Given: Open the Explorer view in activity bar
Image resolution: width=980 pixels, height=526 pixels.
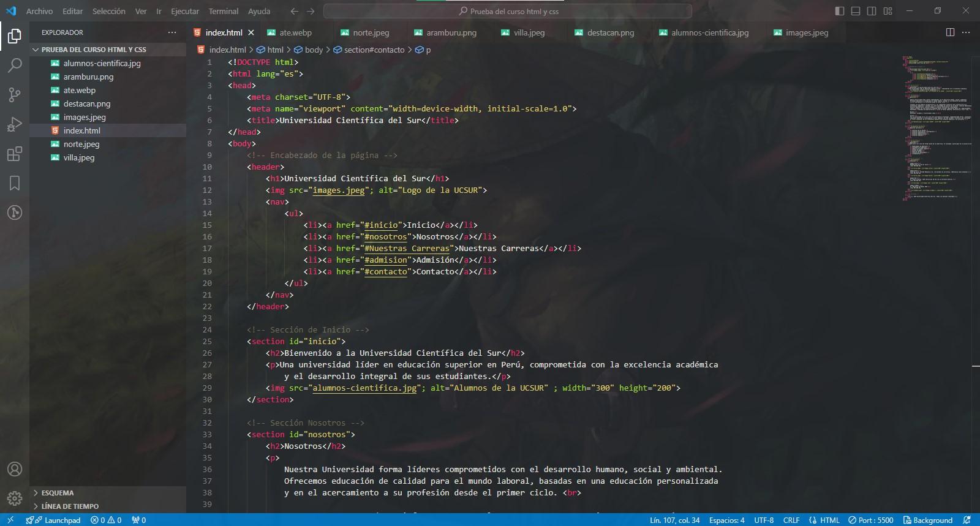Looking at the screenshot, I should [15, 36].
